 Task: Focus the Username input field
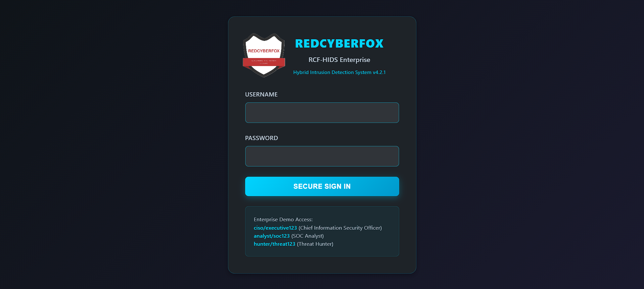(322, 113)
